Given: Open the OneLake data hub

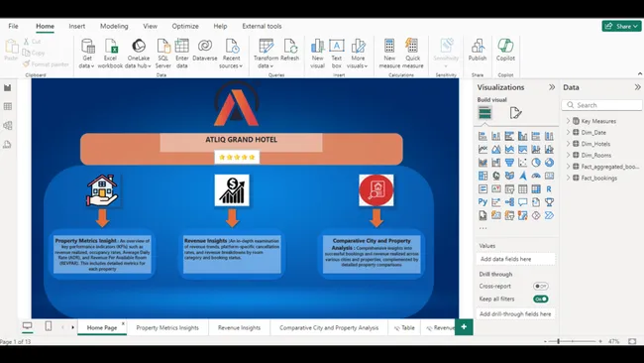Looking at the screenshot, I should click(138, 54).
